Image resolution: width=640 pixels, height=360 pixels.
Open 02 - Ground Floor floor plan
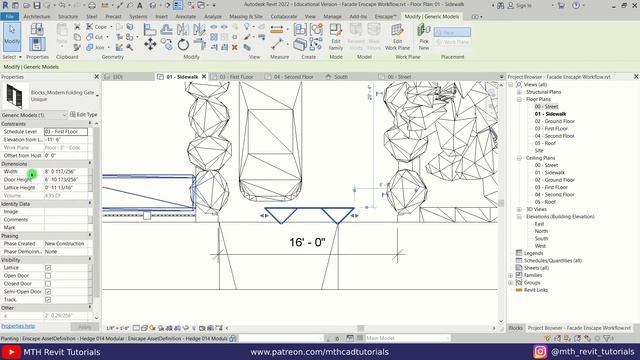point(554,121)
